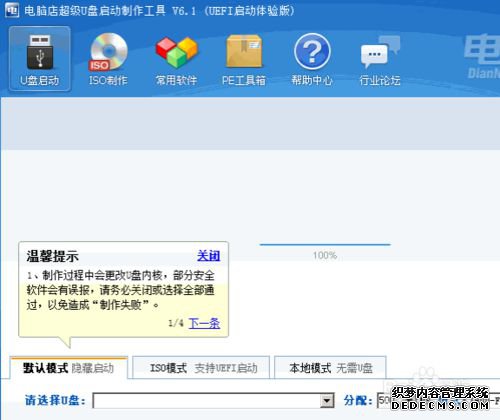Expand the 请选择U盘 dropdown arrow

(x=327, y=400)
